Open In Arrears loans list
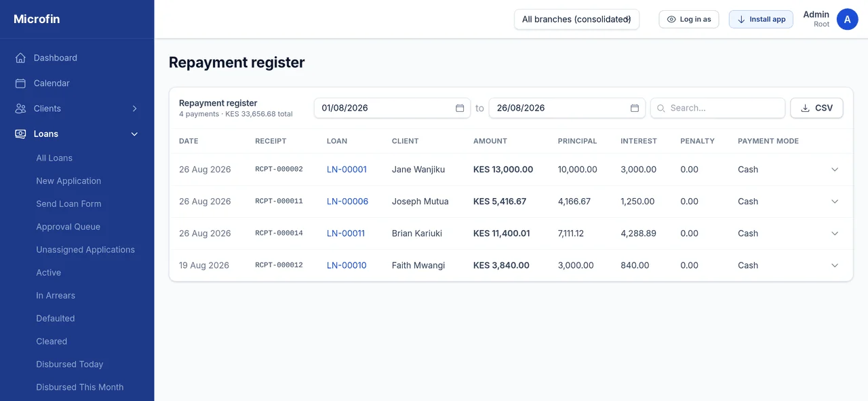Viewport: 868px width, 401px height. click(x=56, y=296)
